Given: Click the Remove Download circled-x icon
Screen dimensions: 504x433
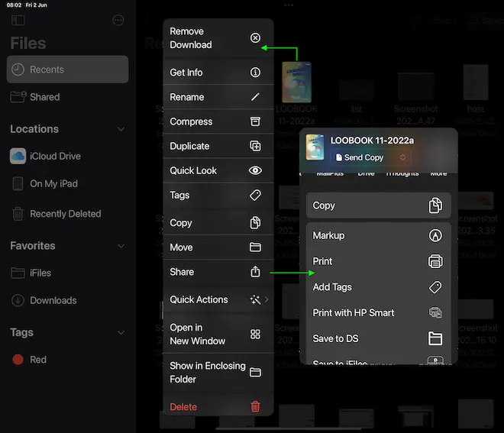Looking at the screenshot, I should coord(256,38).
